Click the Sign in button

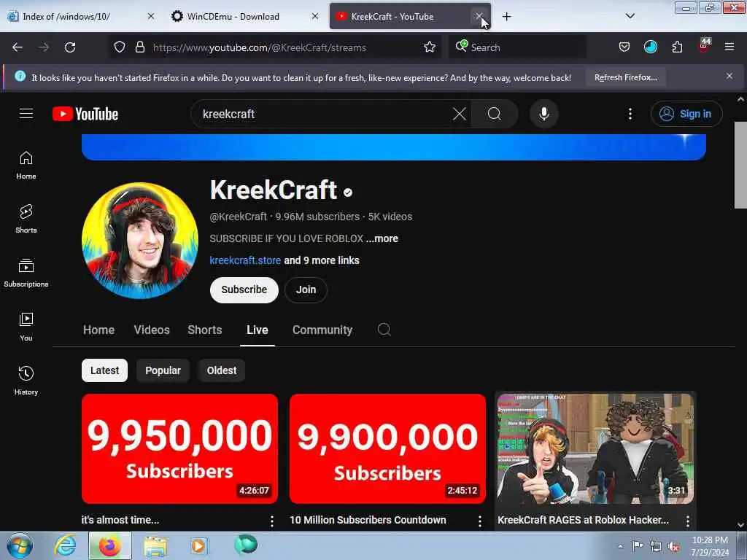pyautogui.click(x=686, y=114)
